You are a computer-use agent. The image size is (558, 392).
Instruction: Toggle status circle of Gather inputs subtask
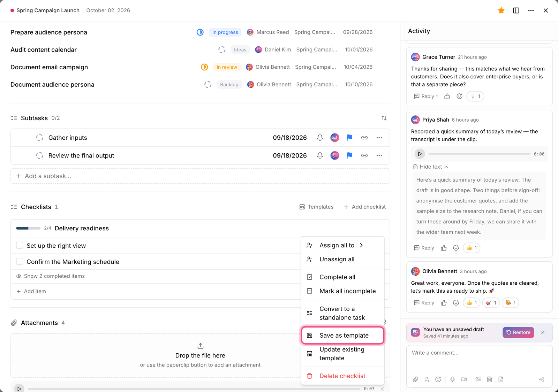pos(40,138)
